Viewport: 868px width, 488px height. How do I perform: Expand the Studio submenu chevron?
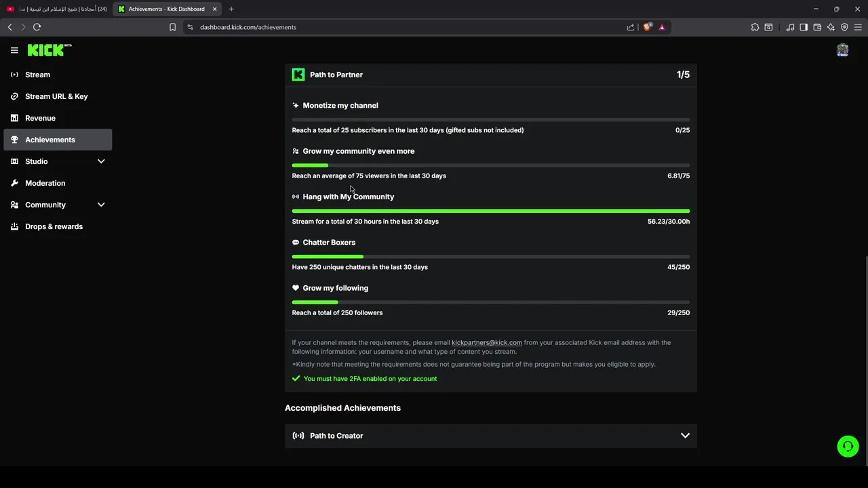[x=101, y=161]
